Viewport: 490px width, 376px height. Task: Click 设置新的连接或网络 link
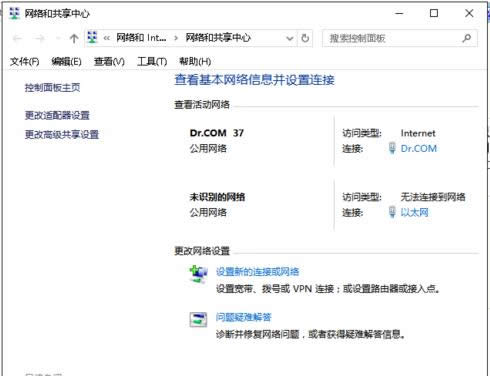coord(257,272)
